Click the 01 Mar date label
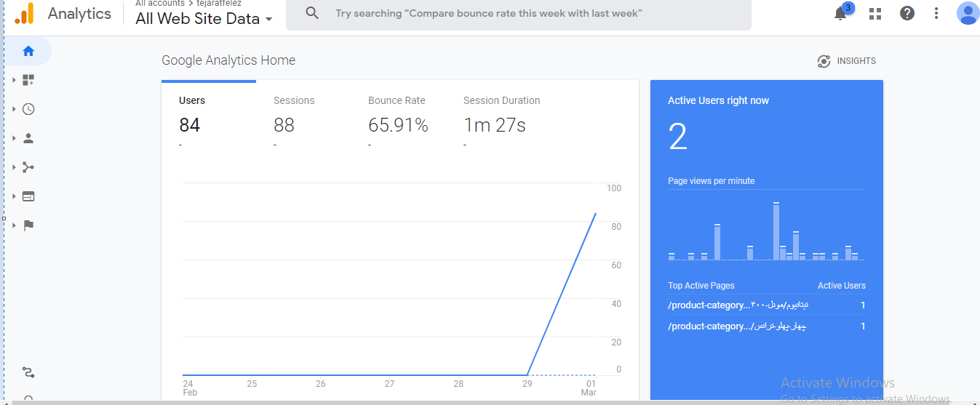Screen dimensions: 980x405 coord(590,388)
